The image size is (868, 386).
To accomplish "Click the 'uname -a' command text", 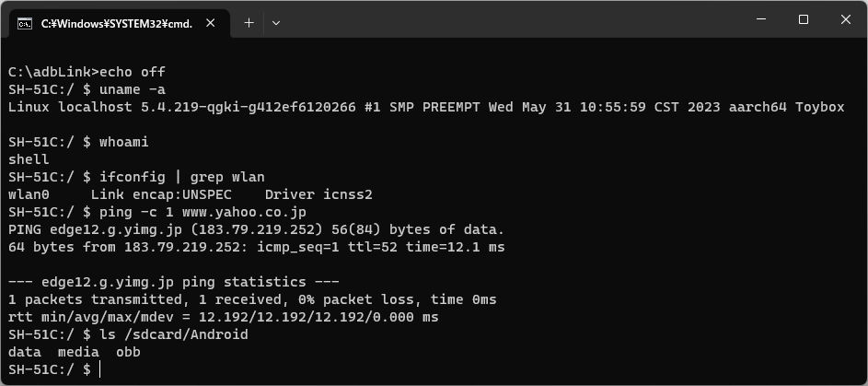I will click(133, 89).
